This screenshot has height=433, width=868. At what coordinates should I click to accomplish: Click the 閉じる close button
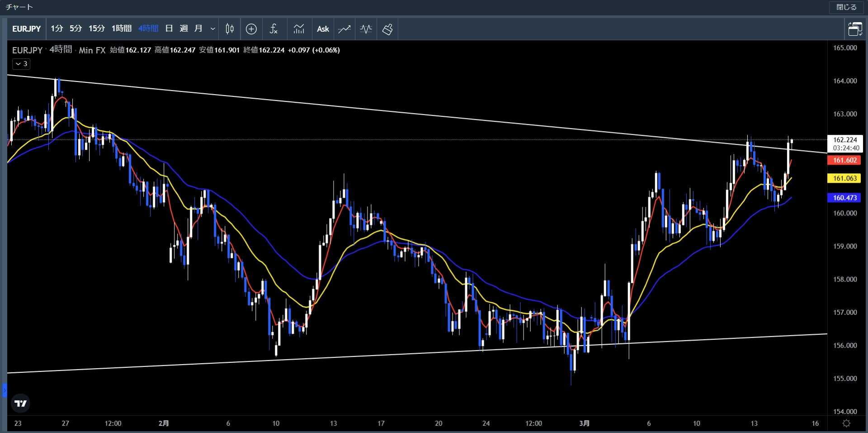[846, 7]
